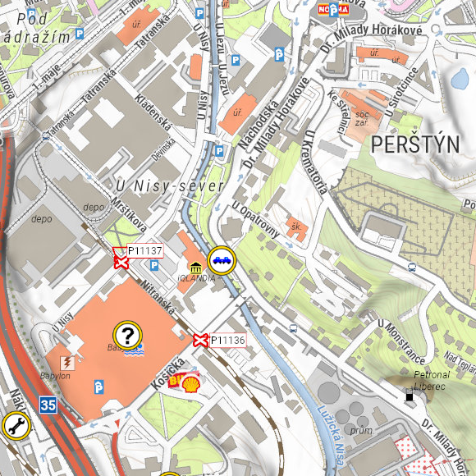Click the Babylon power station lightning icon
Screen dimensions: 476x476
[x=67, y=363]
